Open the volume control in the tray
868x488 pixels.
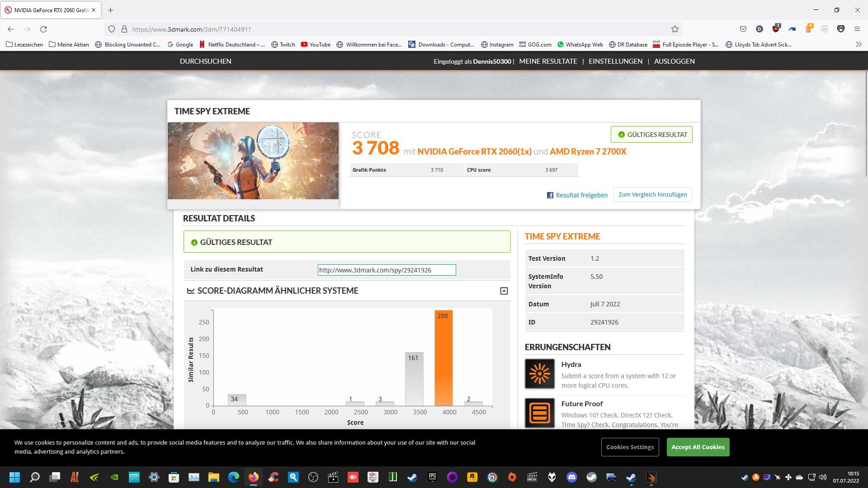(823, 477)
